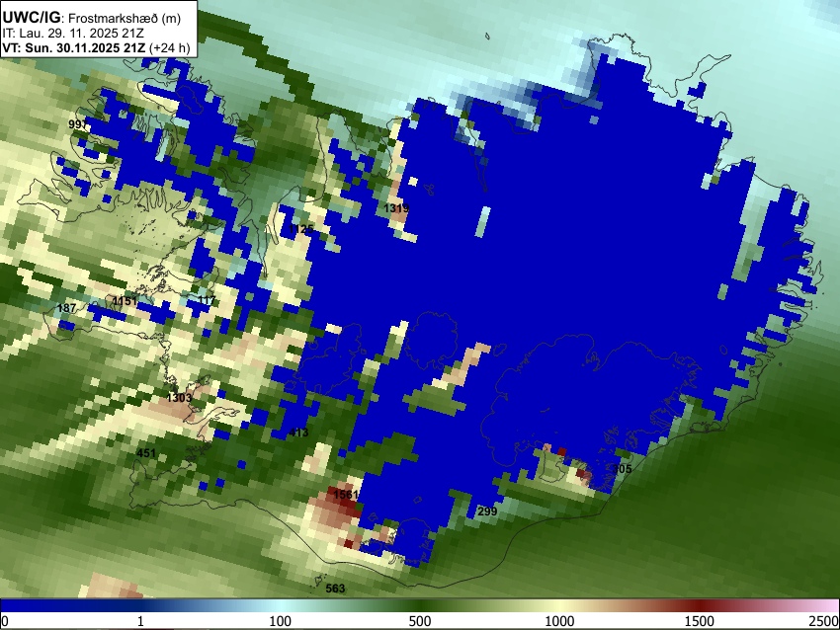
Task: Click the map value 413
Action: click(x=298, y=433)
